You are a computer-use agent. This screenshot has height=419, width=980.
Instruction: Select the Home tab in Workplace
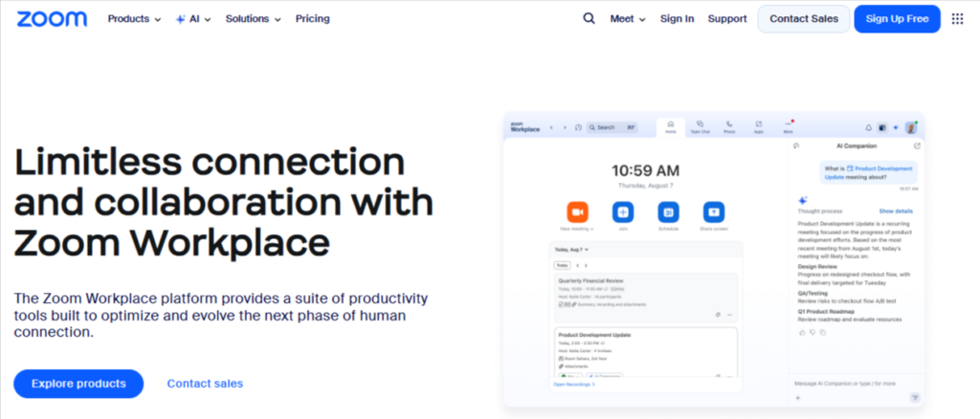(x=671, y=127)
